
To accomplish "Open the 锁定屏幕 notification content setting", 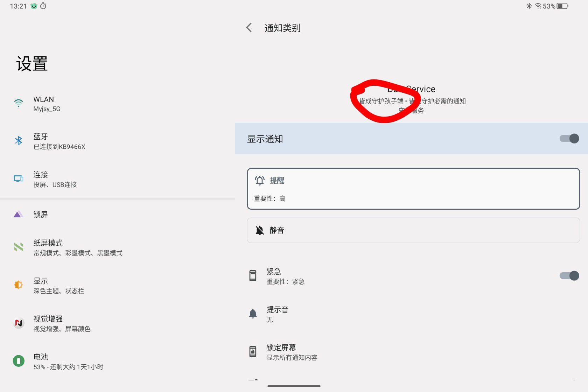I will coord(412,352).
